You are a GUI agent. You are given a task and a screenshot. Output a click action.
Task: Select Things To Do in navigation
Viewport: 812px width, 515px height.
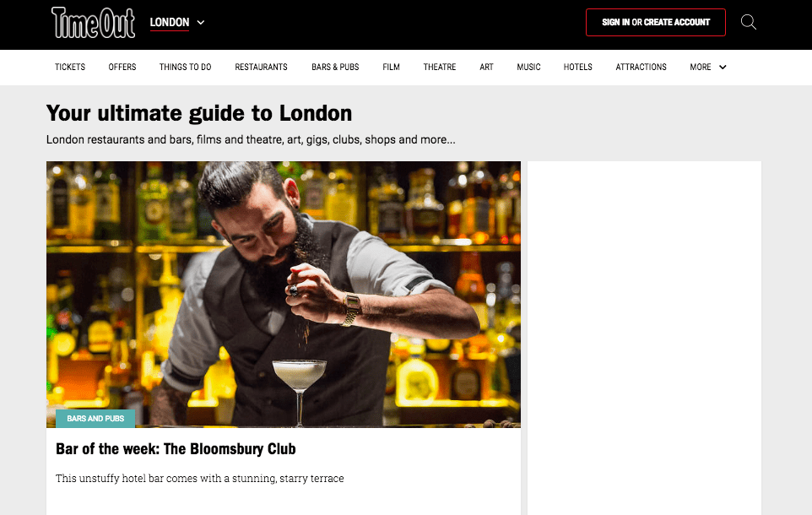pyautogui.click(x=186, y=67)
